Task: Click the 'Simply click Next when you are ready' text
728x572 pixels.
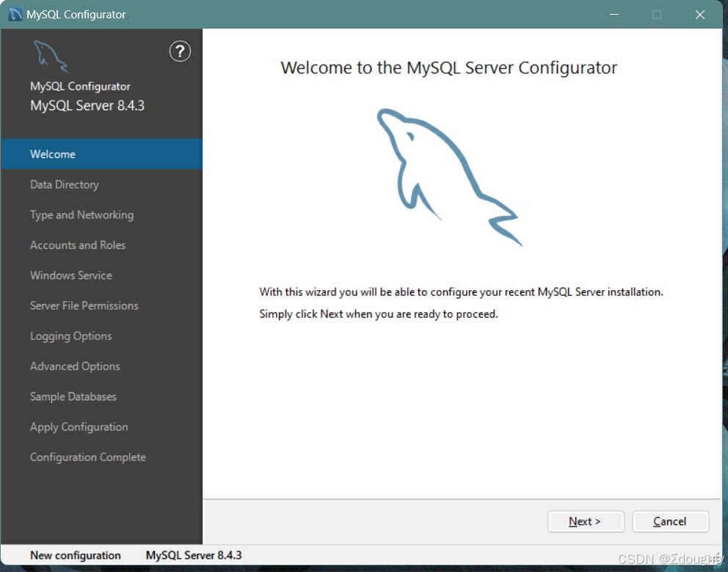Action: pyautogui.click(x=379, y=314)
